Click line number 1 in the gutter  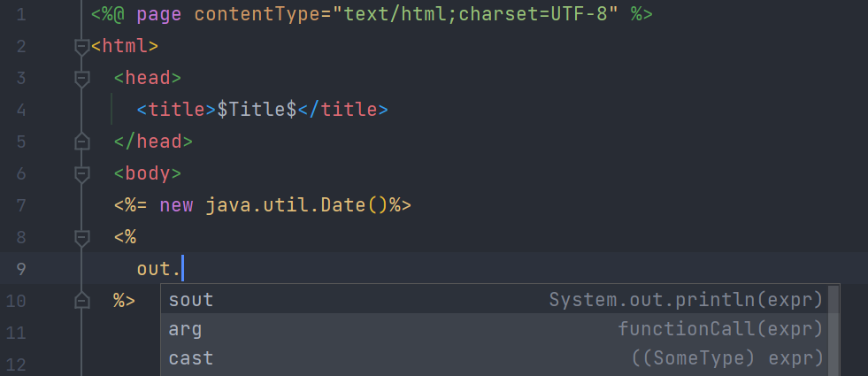pos(21,15)
